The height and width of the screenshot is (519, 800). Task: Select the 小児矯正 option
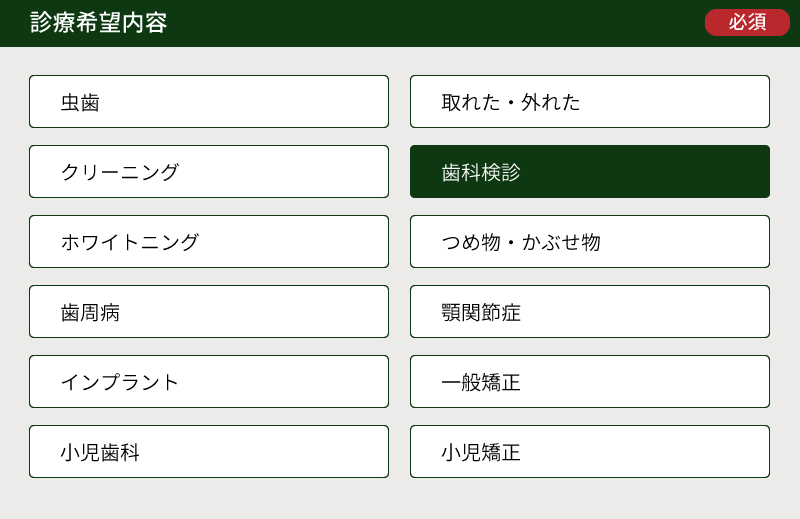[x=589, y=452]
